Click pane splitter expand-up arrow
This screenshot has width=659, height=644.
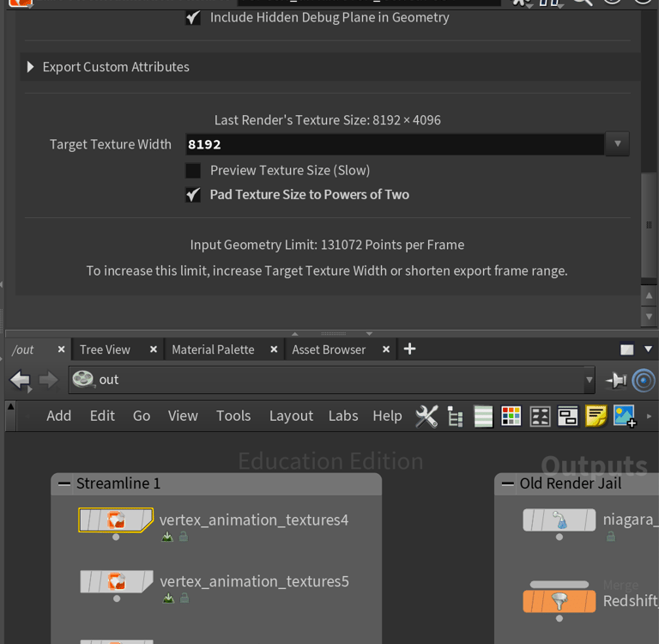[x=295, y=334]
